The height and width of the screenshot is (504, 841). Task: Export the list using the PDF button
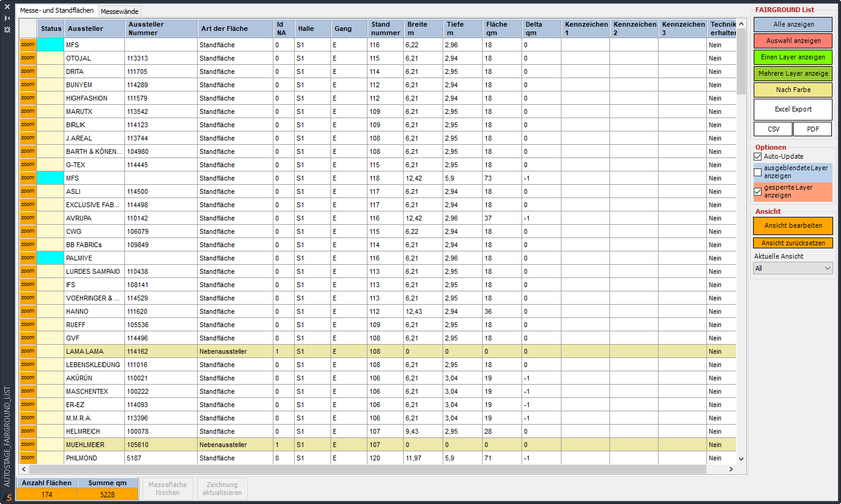(x=813, y=129)
